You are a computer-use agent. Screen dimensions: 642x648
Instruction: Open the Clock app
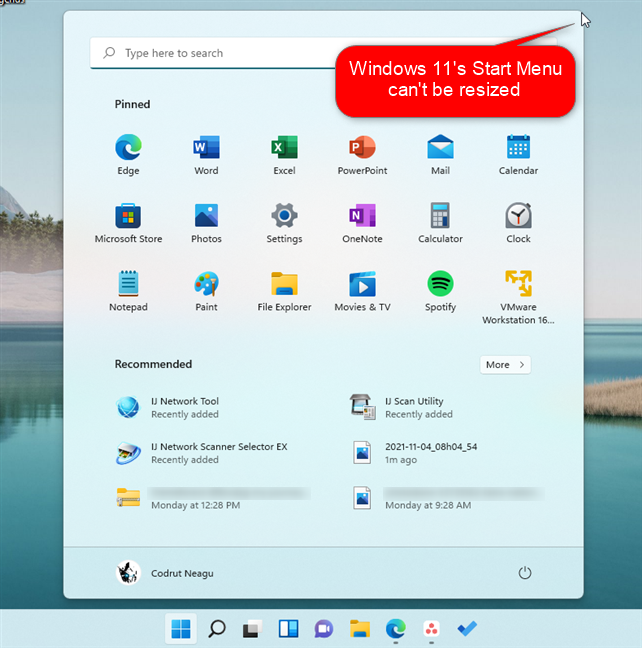(518, 223)
